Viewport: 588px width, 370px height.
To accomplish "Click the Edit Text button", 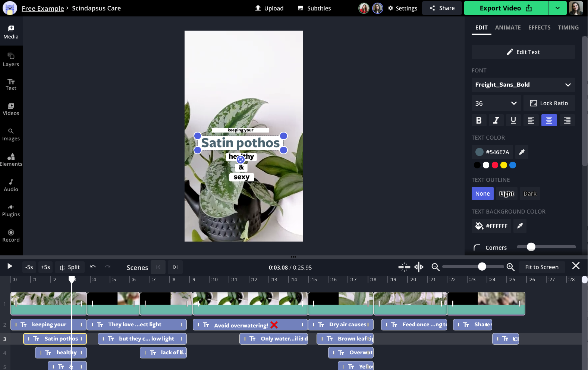I will click(523, 52).
